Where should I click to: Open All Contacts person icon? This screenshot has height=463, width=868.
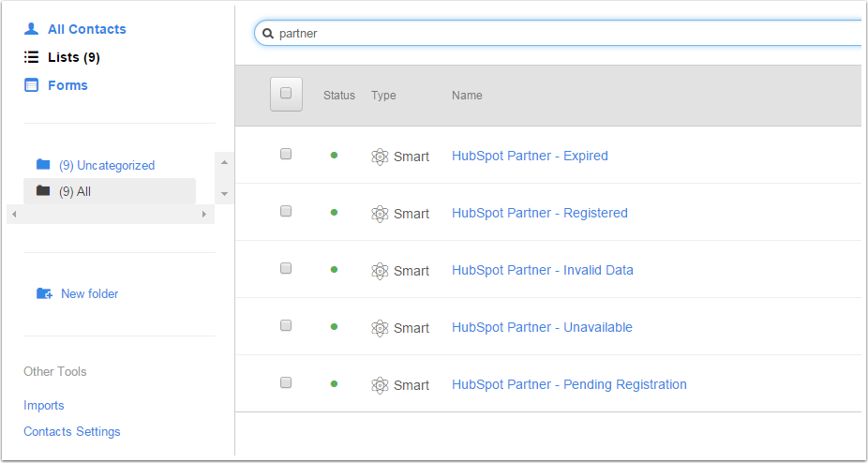point(31,29)
